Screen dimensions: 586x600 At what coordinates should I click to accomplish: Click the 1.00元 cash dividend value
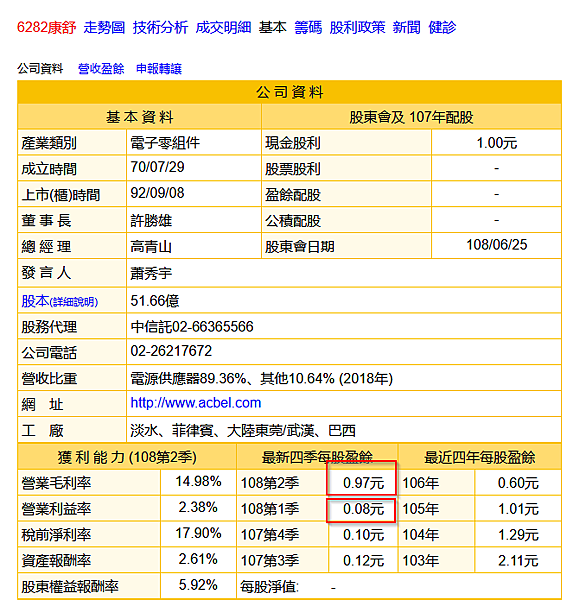496,143
